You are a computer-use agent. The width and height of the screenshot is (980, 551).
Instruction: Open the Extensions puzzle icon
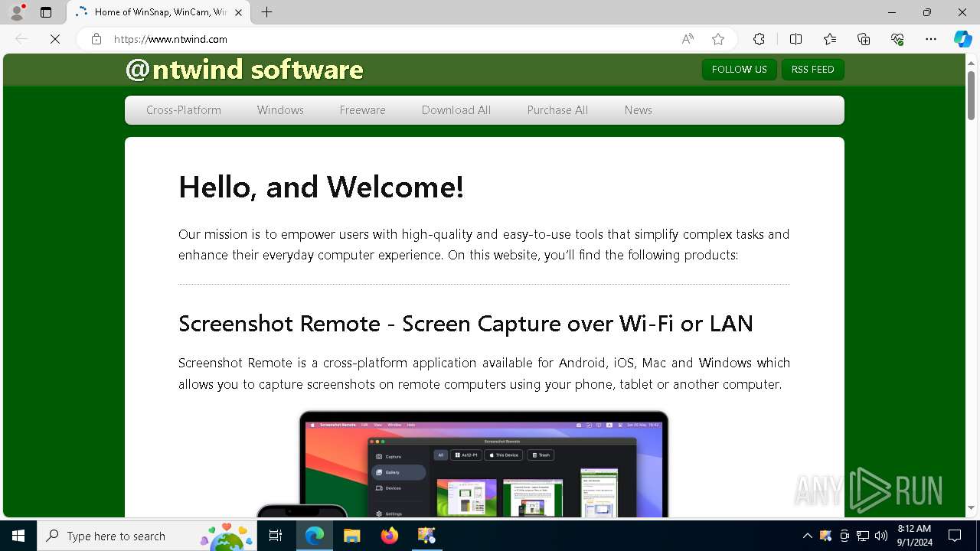tap(759, 39)
